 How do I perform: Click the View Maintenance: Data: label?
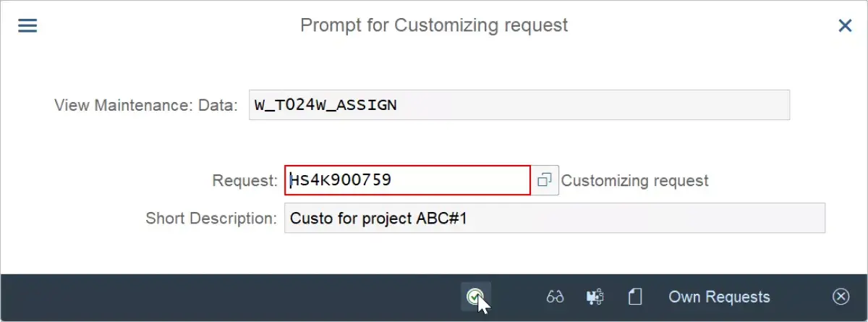(146, 105)
